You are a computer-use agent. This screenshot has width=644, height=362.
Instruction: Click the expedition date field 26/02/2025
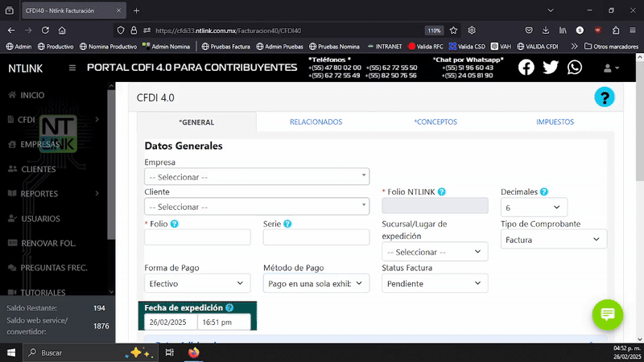click(x=171, y=322)
